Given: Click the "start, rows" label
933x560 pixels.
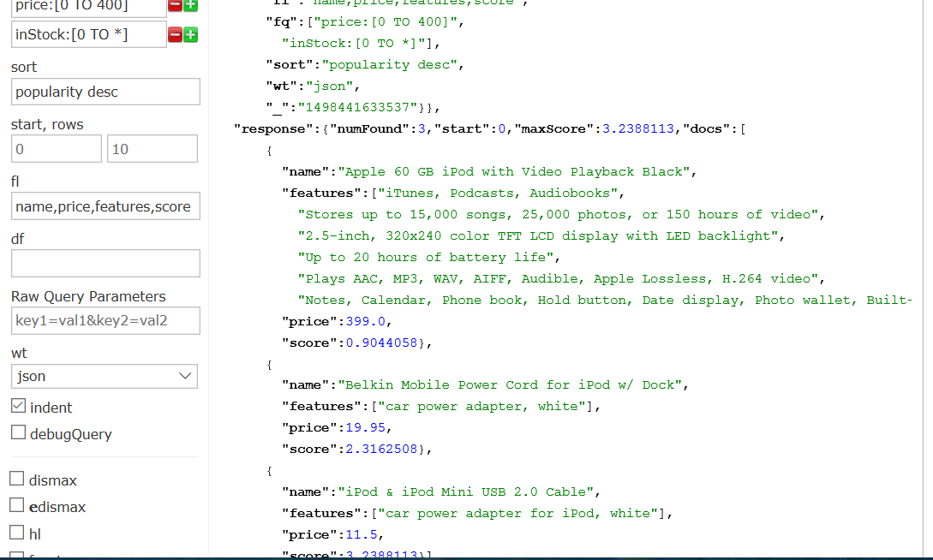Looking at the screenshot, I should coord(47,124).
